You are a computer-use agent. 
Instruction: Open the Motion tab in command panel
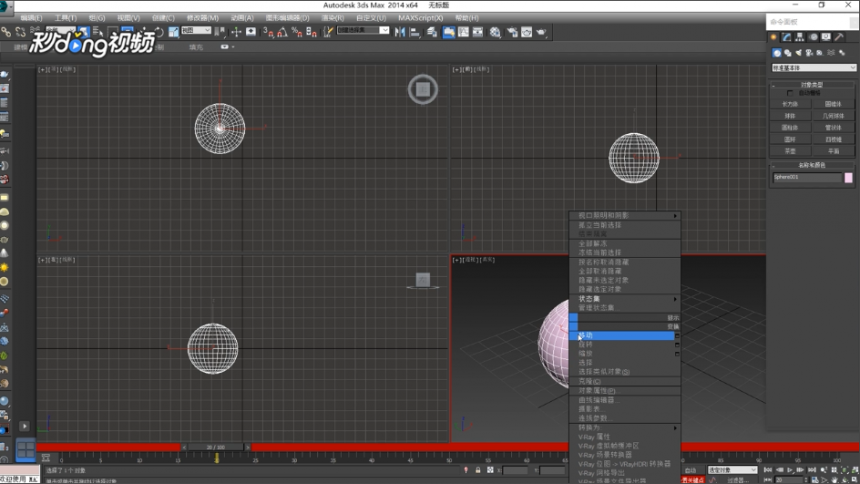813,37
